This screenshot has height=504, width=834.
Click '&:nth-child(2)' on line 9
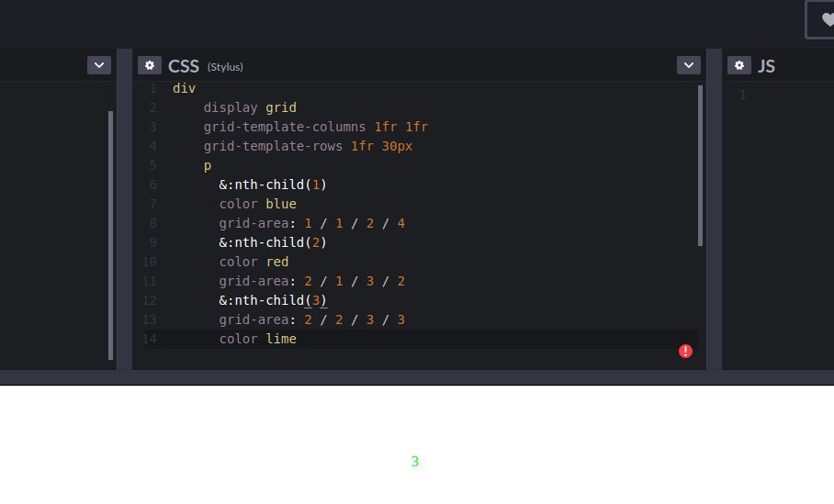point(273,242)
